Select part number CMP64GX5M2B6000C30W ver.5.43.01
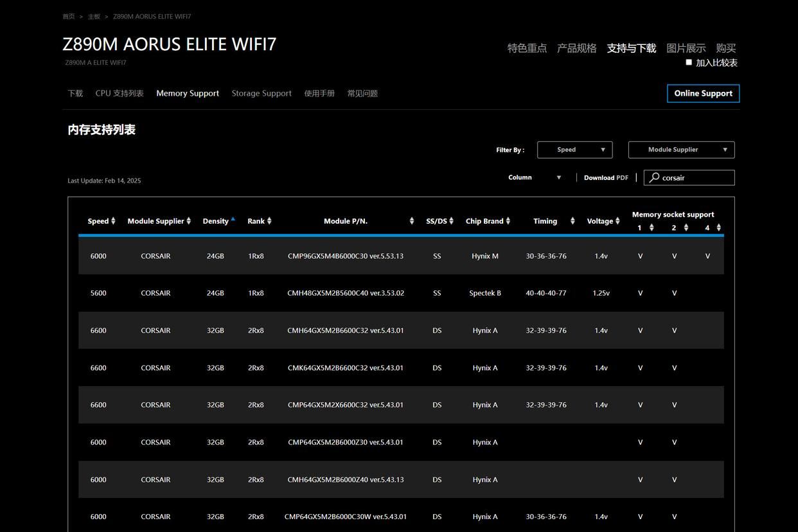Viewport: 798px width, 532px height. click(346, 517)
